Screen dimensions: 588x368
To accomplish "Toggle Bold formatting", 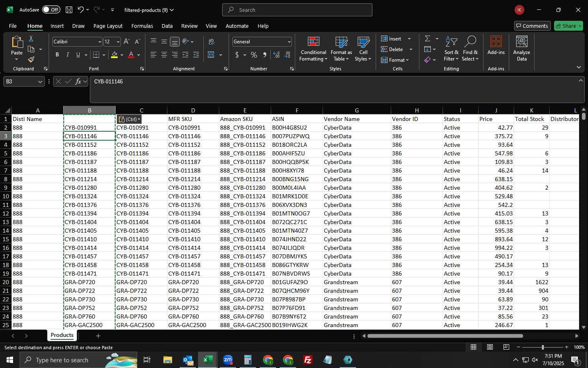I will point(57,55).
